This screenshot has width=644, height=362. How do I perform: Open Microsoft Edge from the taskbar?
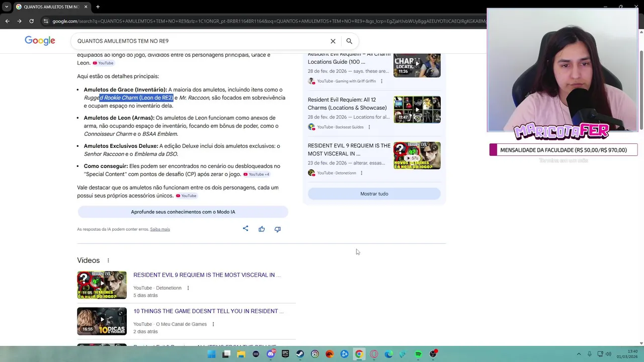pyautogui.click(x=388, y=354)
